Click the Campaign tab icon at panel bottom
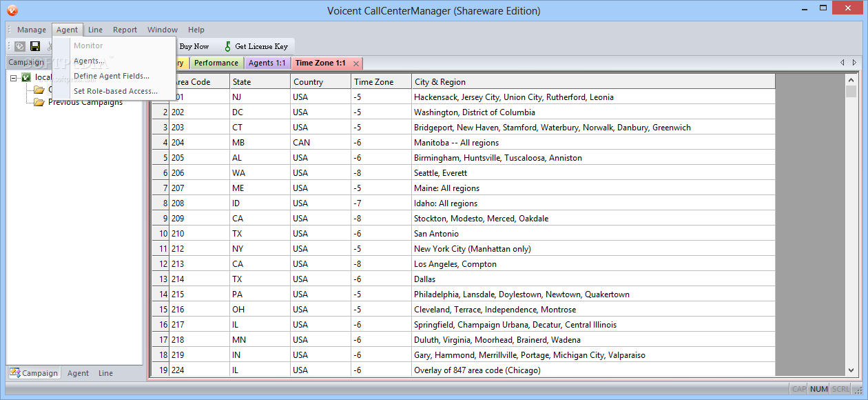Viewport: 868px width, 400px height. click(x=14, y=373)
